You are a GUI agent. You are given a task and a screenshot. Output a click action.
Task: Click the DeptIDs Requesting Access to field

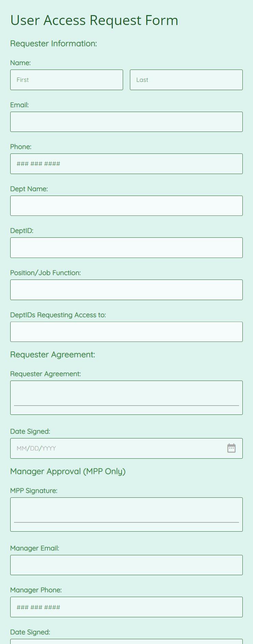126,332
